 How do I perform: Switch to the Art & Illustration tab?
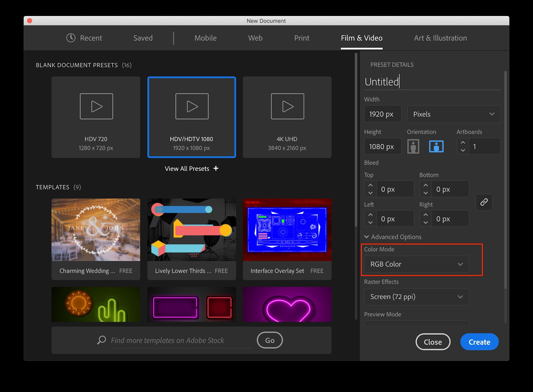(440, 38)
